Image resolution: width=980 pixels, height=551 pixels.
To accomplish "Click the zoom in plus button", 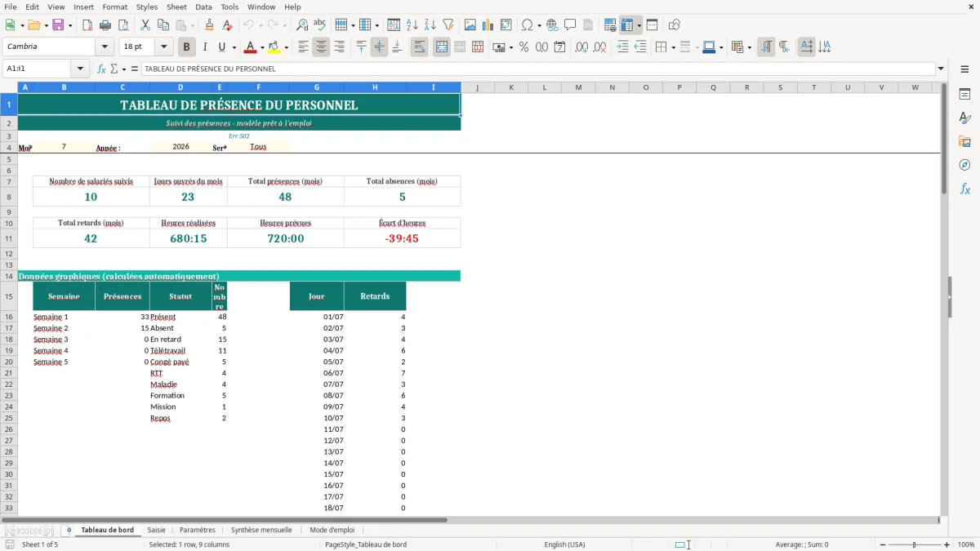I will click(x=947, y=544).
